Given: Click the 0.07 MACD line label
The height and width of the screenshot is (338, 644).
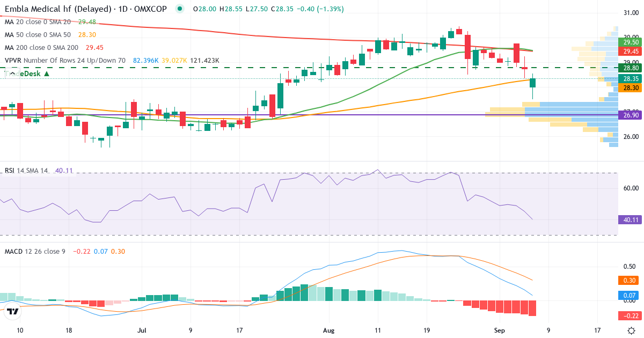Looking at the screenshot, I should pos(629,296).
